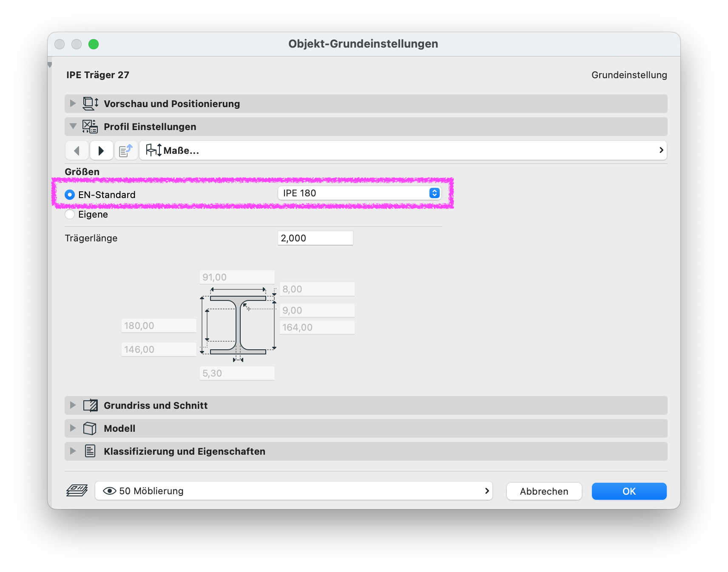The image size is (728, 572).
Task: Click the Grundeinstellung label at top right
Action: [x=629, y=75]
